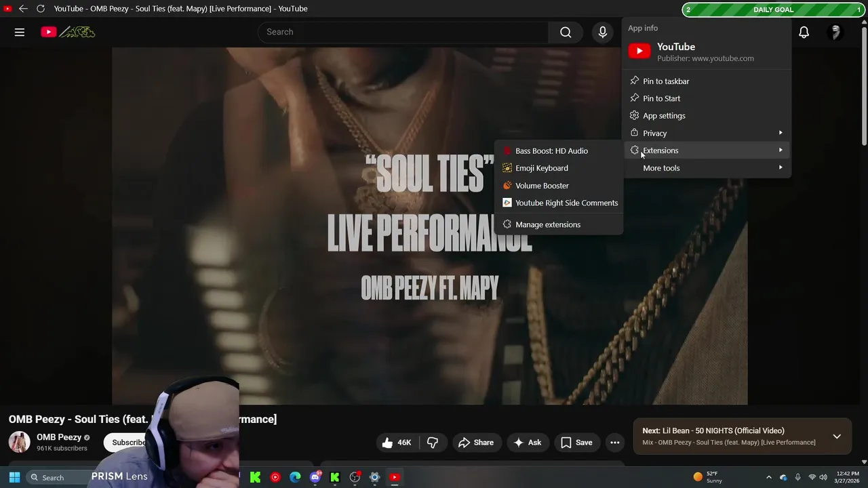
Task: Open Wi-Fi network tray icon
Action: pyautogui.click(x=812, y=477)
